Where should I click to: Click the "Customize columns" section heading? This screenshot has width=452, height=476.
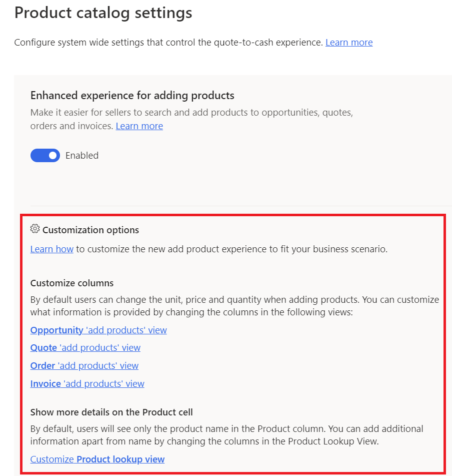tap(71, 283)
